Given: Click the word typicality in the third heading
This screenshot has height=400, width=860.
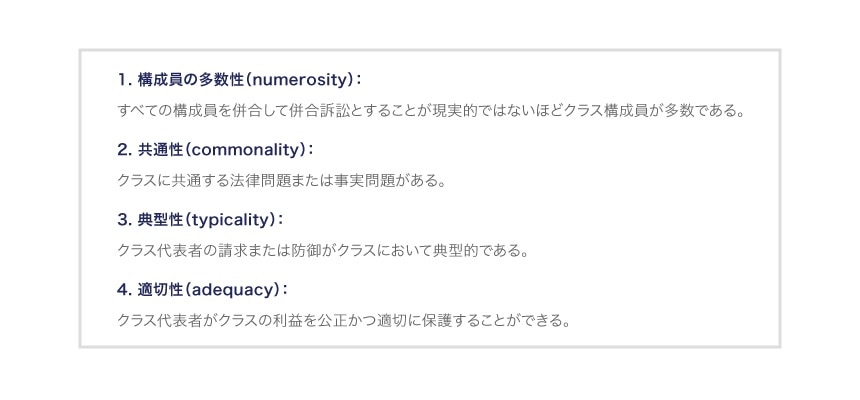Looking at the screenshot, I should (228, 220).
